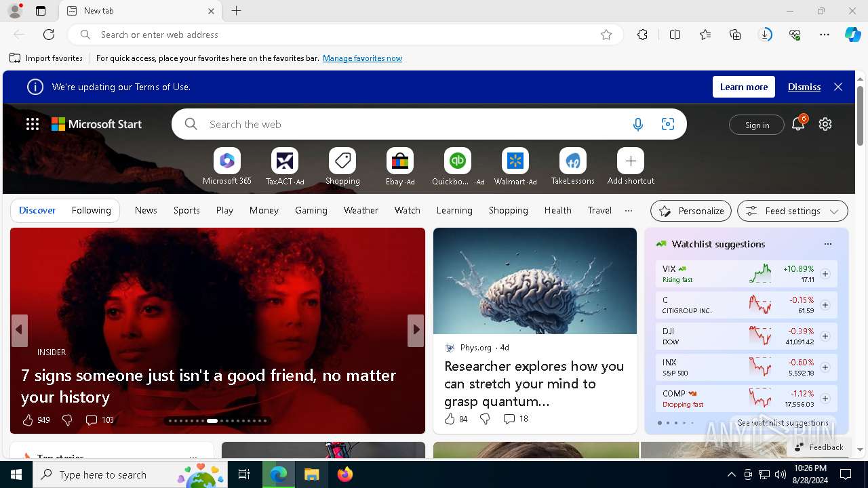Open the Money feed category
868x488 pixels.
[264, 210]
